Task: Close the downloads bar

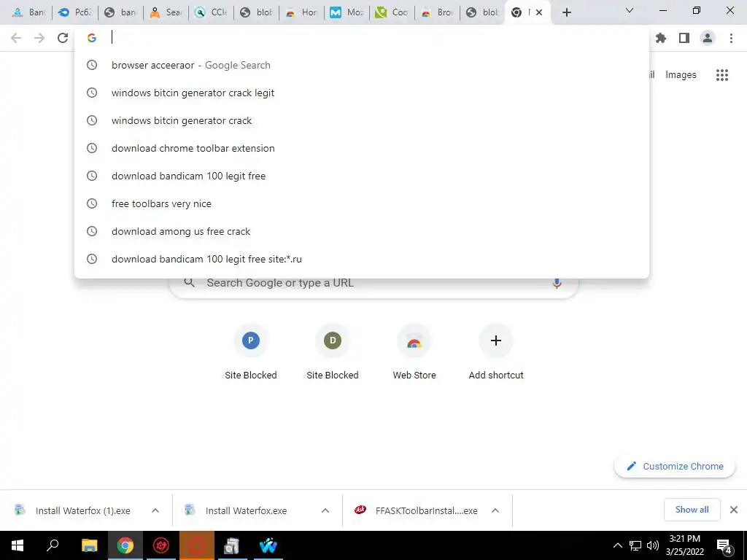Action: pos(734,510)
